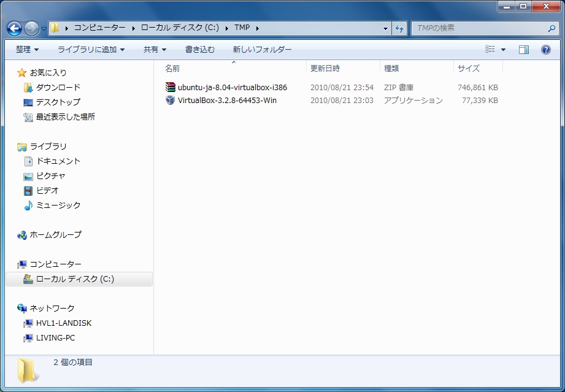The width and height of the screenshot is (565, 392).
Task: Click the TMP breadcrumb segment
Action: (x=242, y=28)
